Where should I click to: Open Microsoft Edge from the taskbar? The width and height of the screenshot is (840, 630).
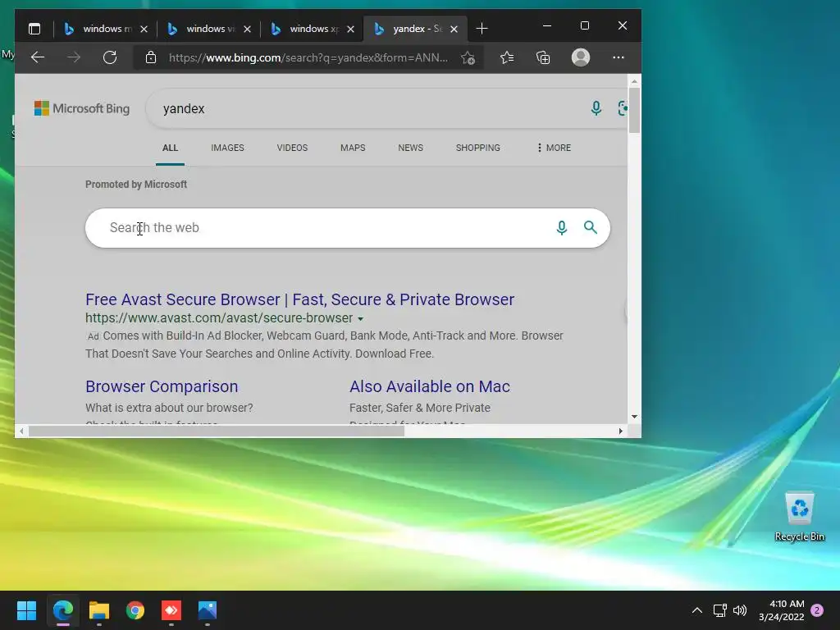[62, 610]
